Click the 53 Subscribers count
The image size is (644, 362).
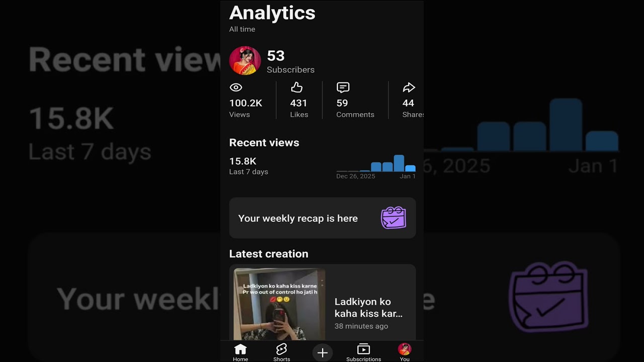tap(290, 62)
